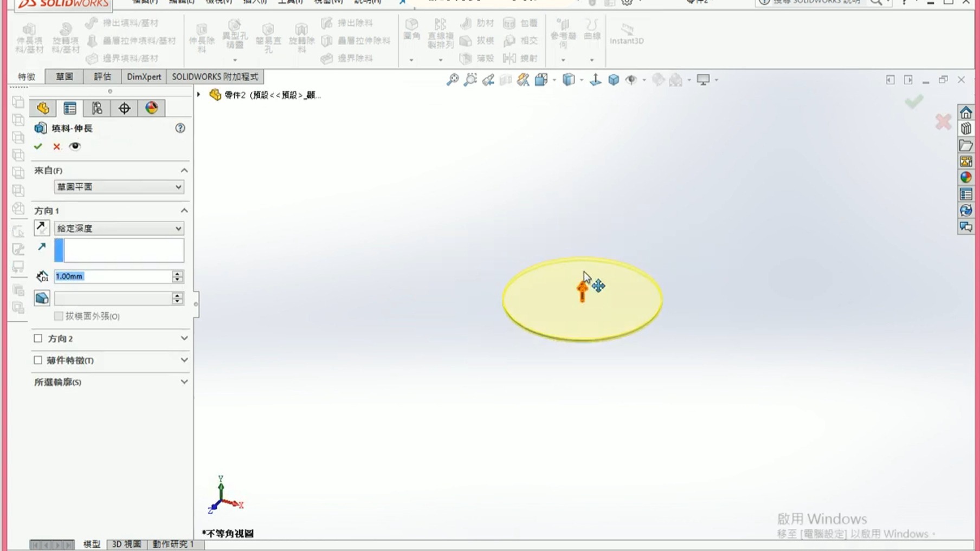Open the SOLIDWORKS Forum icon in task pane
Image resolution: width=980 pixels, height=551 pixels.
(x=966, y=226)
